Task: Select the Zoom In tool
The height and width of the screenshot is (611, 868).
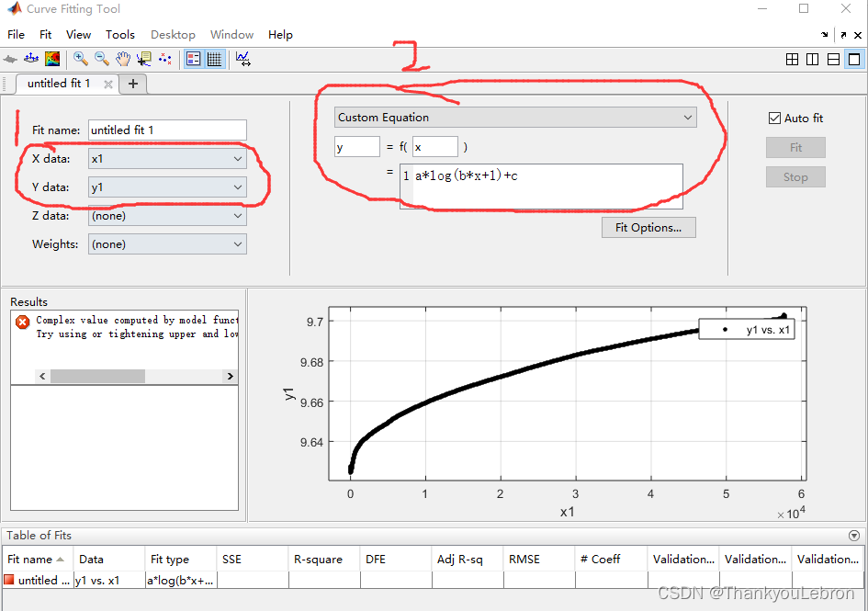Action: tap(80, 59)
